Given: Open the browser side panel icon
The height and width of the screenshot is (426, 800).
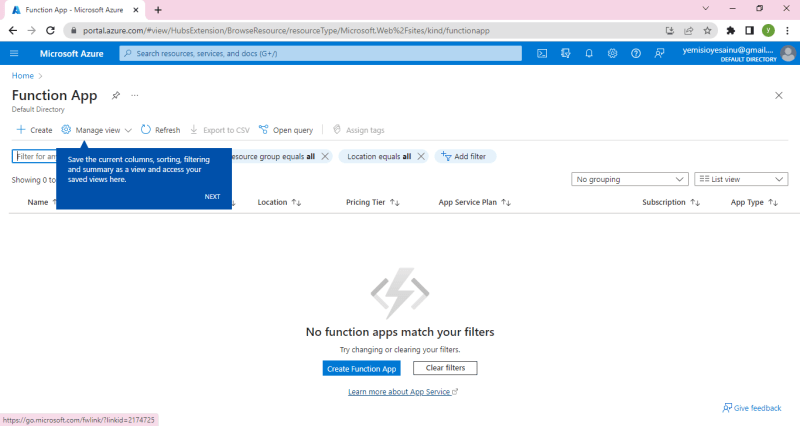Looking at the screenshot, I should pos(749,31).
